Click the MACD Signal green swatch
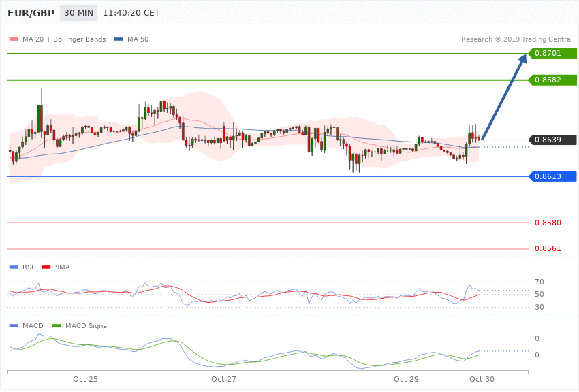Viewport: 579px width, 392px height. (x=57, y=326)
